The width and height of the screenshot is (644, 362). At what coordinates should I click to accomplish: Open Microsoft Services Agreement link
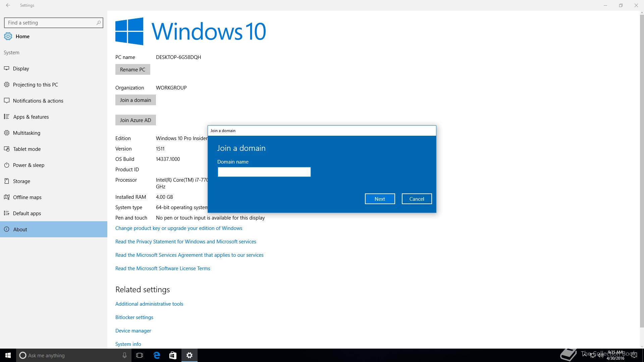click(x=190, y=255)
